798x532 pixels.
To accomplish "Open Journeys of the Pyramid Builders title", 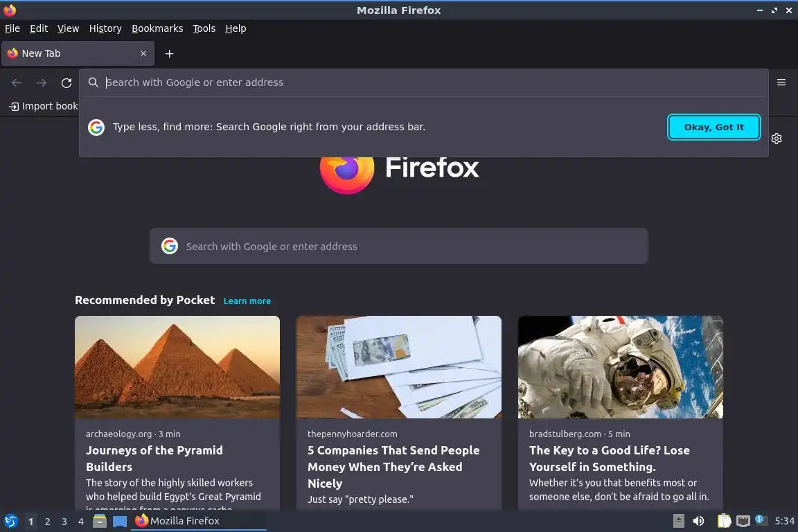I will [x=154, y=459].
